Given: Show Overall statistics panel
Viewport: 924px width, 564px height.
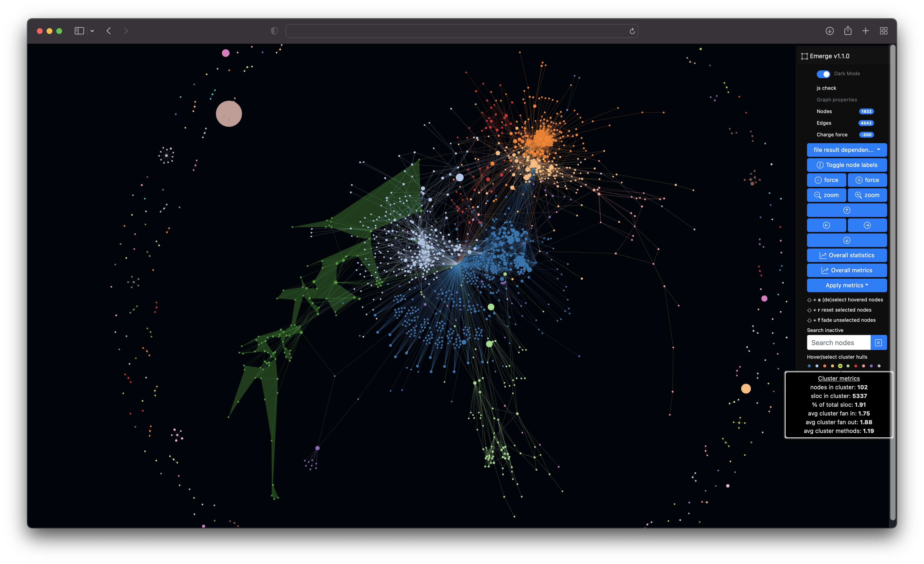Looking at the screenshot, I should 847,255.
